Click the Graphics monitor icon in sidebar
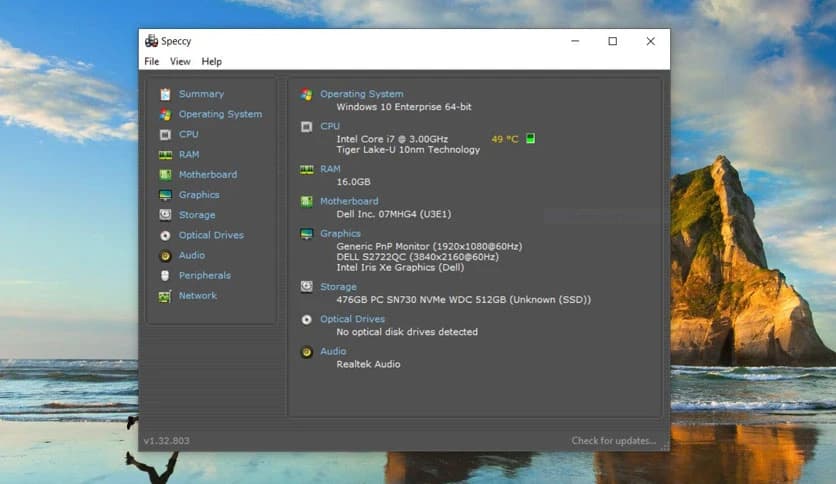This screenshot has width=836, height=484. click(x=165, y=195)
